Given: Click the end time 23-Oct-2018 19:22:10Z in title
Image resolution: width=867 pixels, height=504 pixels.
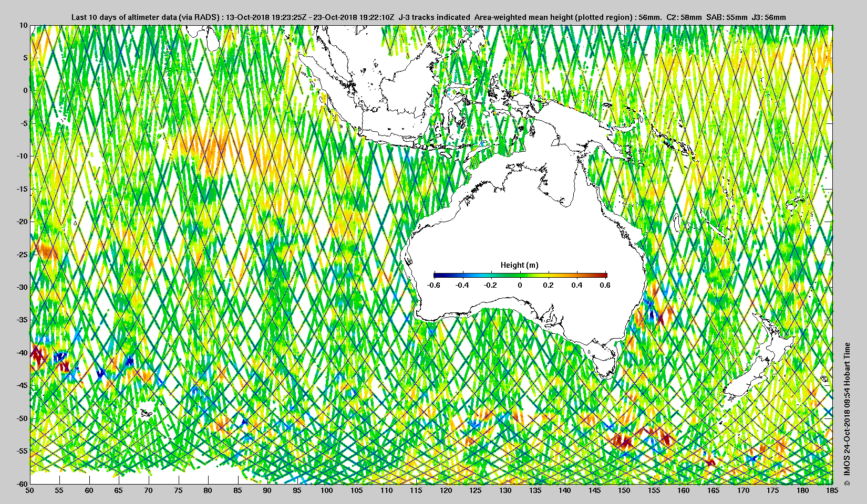Looking at the screenshot, I should (x=354, y=17).
